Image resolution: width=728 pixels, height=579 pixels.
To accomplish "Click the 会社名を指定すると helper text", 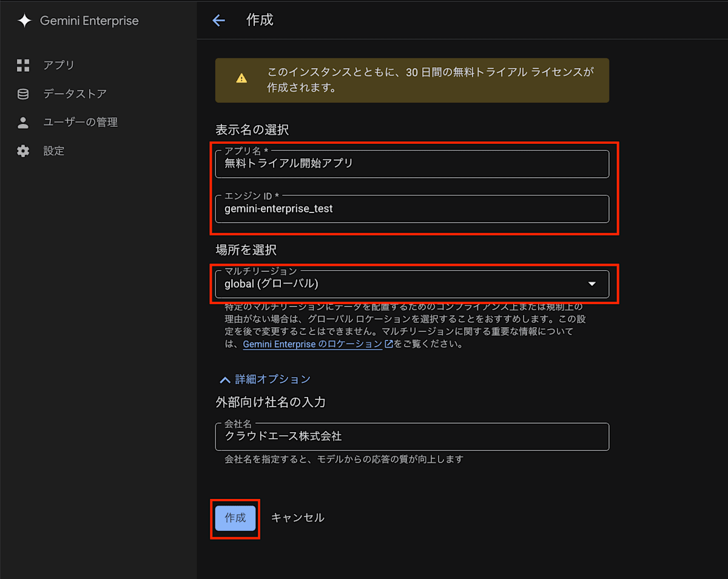I will [x=344, y=459].
